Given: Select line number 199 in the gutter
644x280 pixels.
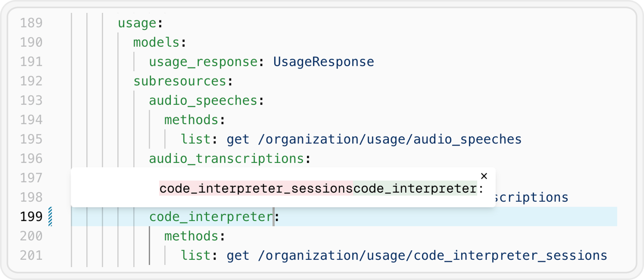Looking at the screenshot, I should click(31, 216).
